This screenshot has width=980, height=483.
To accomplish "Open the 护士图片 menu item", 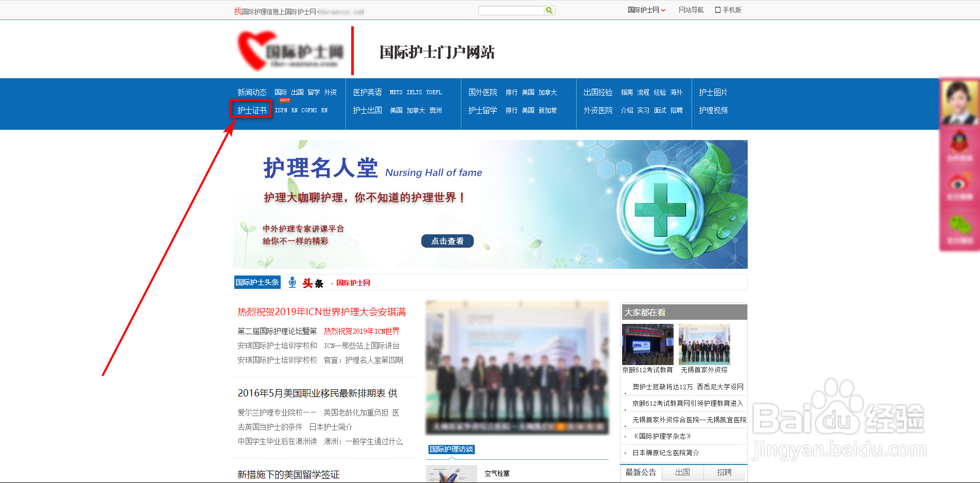I will pos(713,92).
